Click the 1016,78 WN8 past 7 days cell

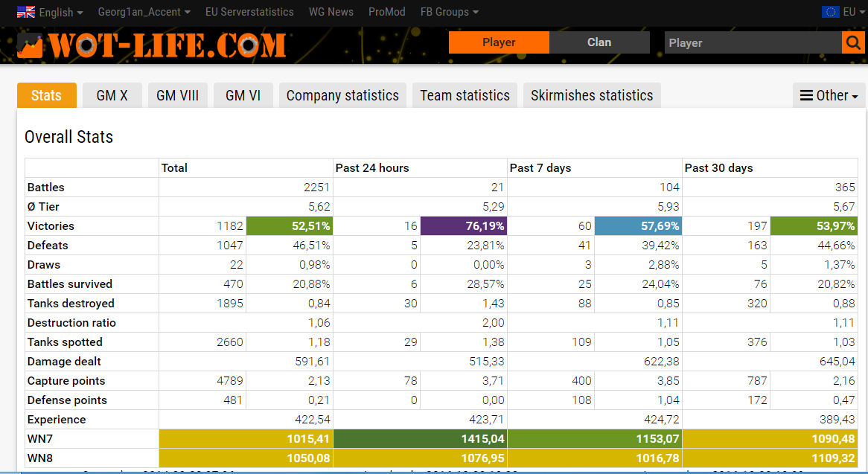tap(595, 458)
